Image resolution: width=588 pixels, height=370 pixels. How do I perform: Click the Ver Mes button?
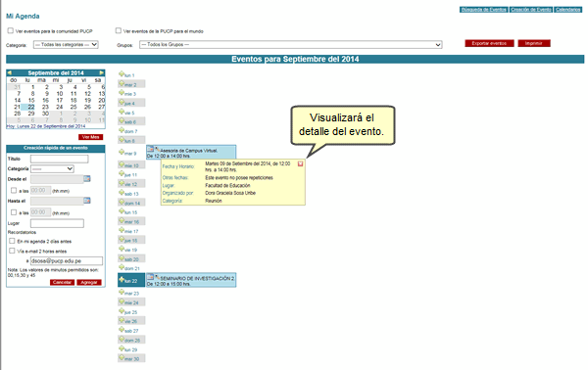[x=91, y=137]
